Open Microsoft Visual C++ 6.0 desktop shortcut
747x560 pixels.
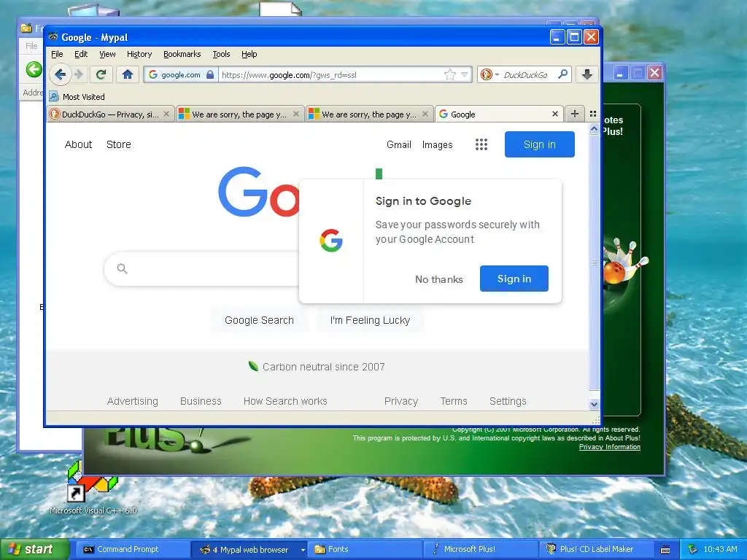point(93,488)
